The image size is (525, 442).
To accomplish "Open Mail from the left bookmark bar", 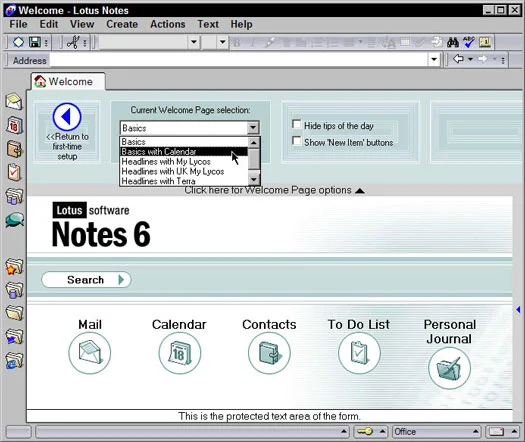I will (x=14, y=102).
